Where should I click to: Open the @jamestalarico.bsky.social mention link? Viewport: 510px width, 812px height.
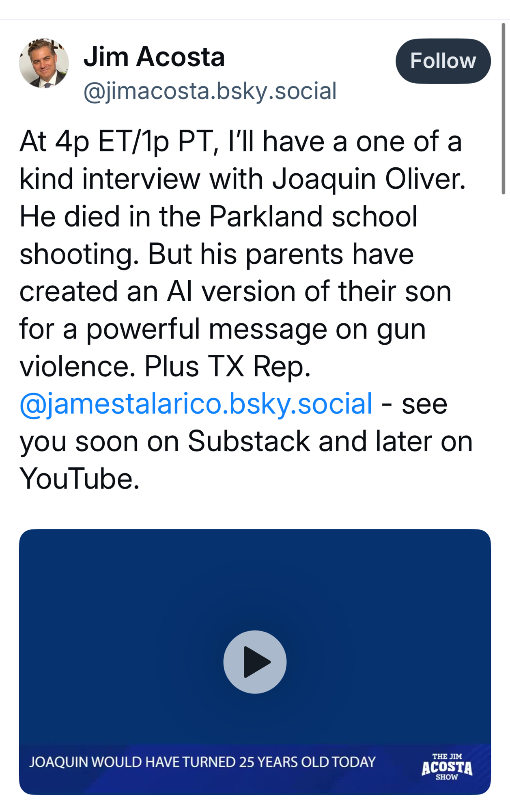click(196, 404)
